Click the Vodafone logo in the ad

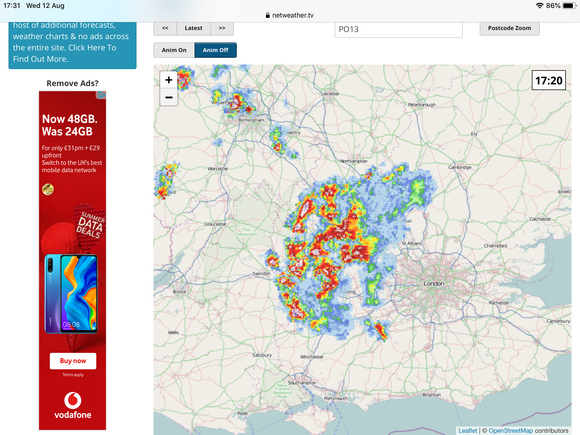(73, 406)
